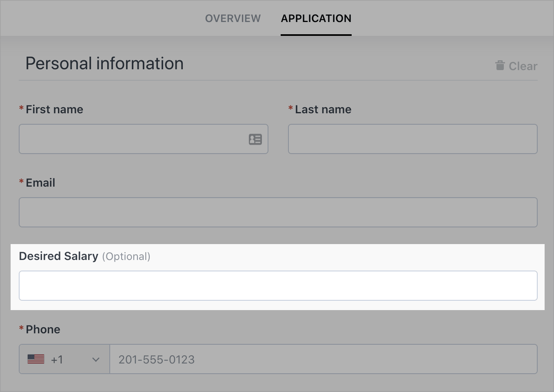Click into the Email input field
This screenshot has height=392, width=554.
click(x=278, y=212)
